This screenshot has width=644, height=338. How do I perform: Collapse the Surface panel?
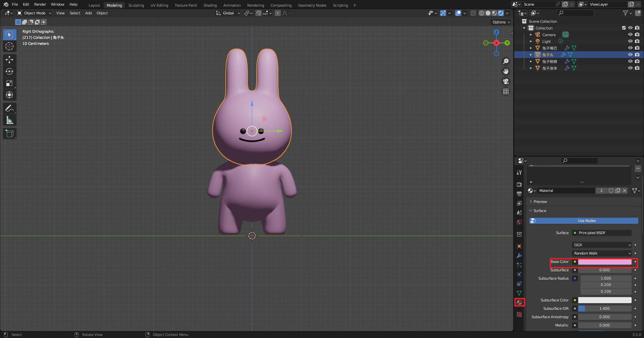point(540,211)
